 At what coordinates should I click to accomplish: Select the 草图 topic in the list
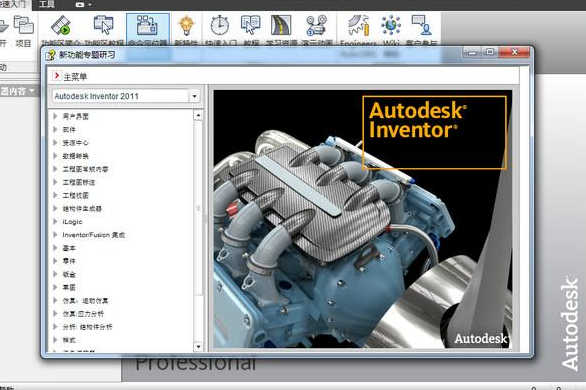(69, 287)
